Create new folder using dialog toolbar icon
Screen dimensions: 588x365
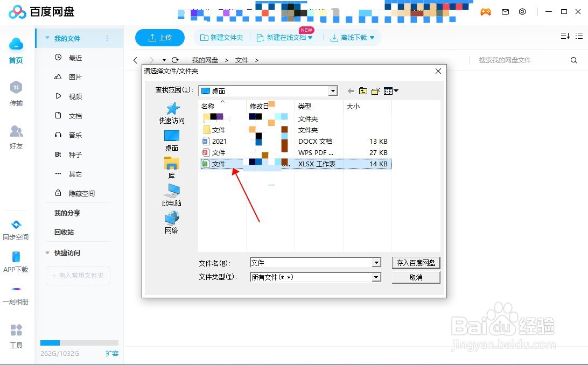(375, 90)
